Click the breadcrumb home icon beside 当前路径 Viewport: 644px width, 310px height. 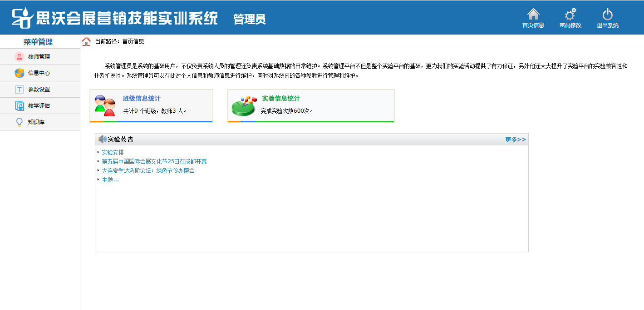click(86, 41)
